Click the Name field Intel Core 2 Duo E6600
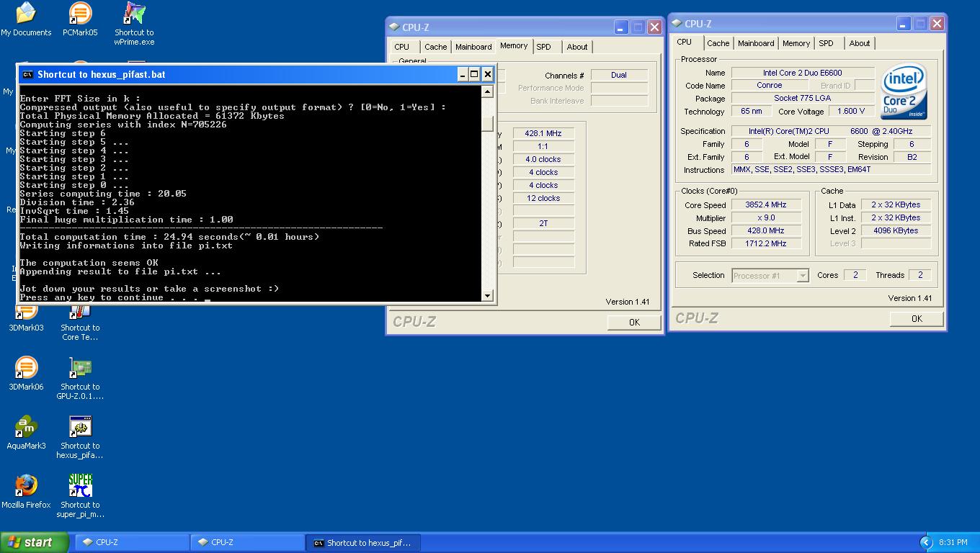980x553 pixels. pos(803,73)
